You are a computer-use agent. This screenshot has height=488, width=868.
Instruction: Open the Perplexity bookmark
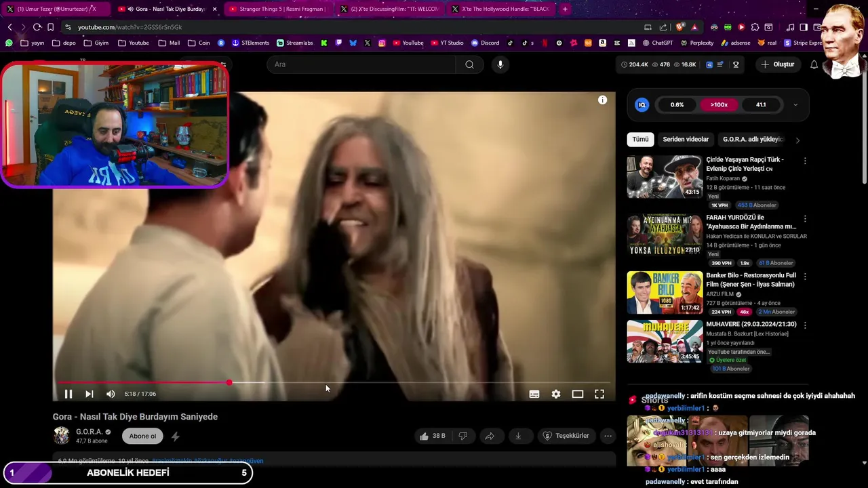696,43
